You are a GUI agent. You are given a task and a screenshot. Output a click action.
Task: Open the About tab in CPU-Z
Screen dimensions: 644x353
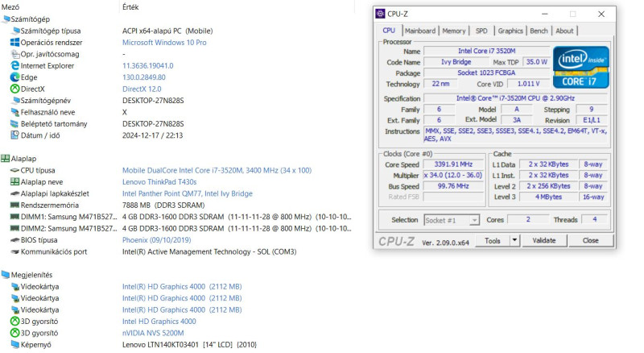[x=564, y=31]
